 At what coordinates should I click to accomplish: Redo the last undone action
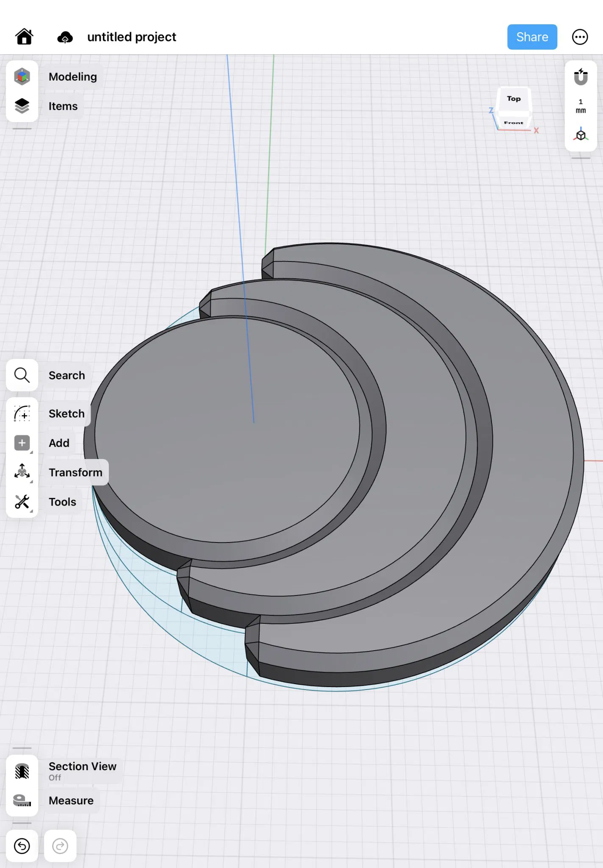click(x=60, y=846)
